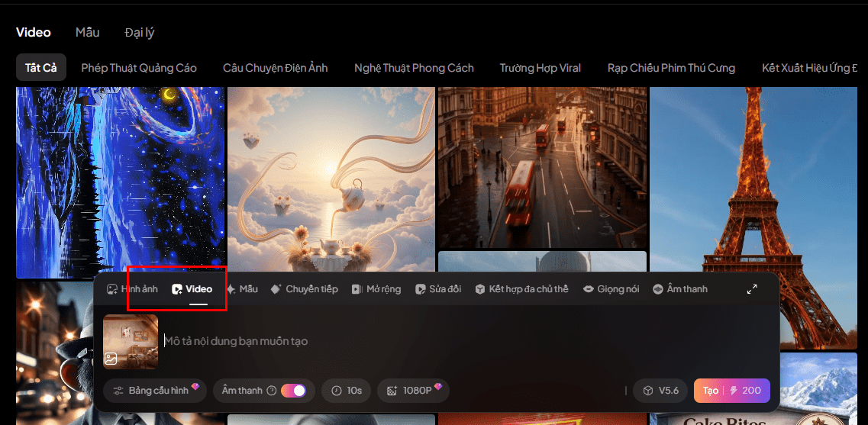Image resolution: width=868 pixels, height=425 pixels.
Task: Select Kết Xuất Hiệu Ứng category
Action: coord(809,67)
